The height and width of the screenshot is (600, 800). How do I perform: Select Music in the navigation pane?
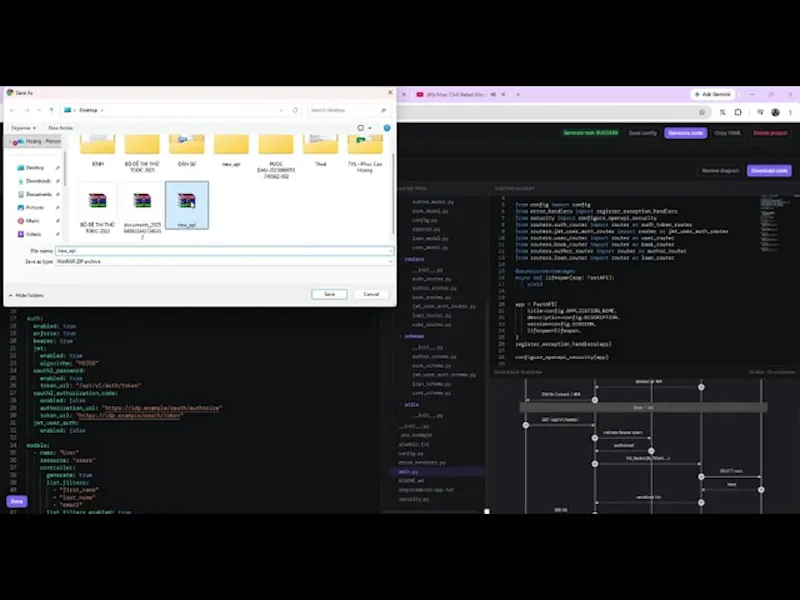pyautogui.click(x=33, y=220)
